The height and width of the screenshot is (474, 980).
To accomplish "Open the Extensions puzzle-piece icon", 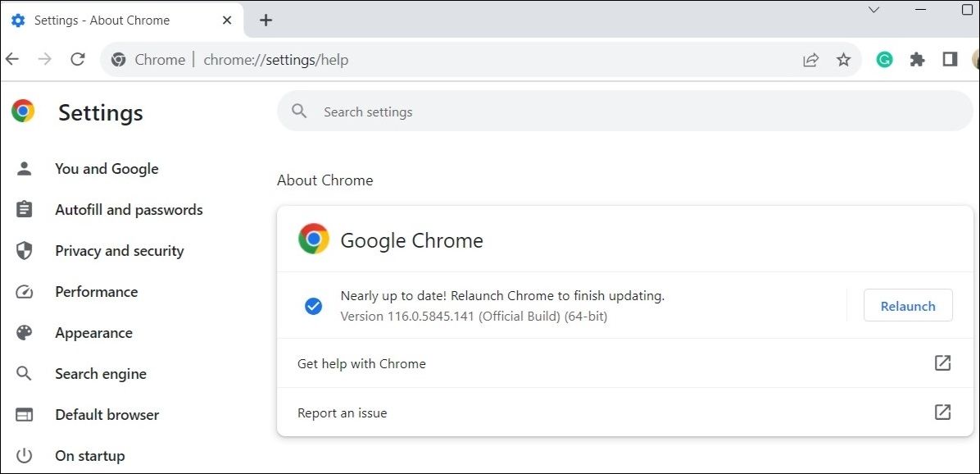I will click(917, 59).
